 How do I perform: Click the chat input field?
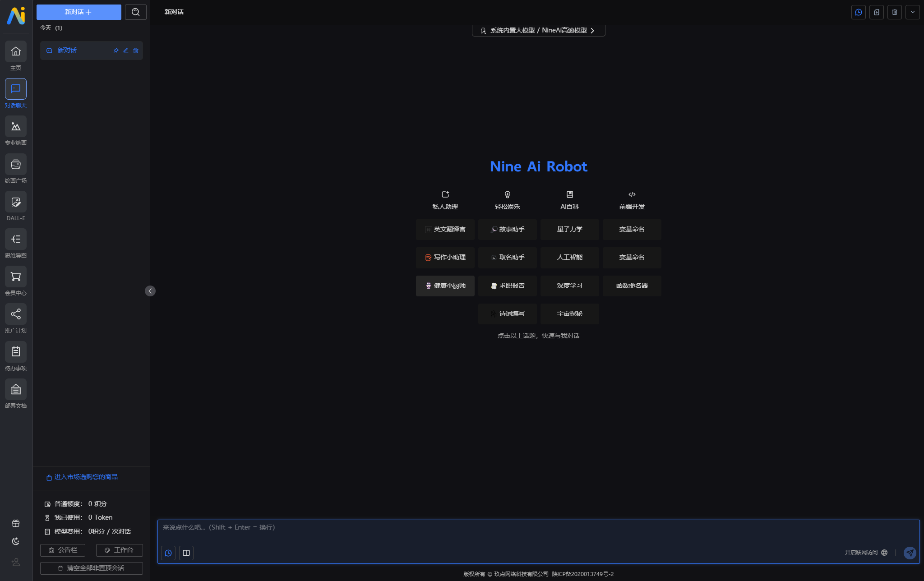point(538,527)
